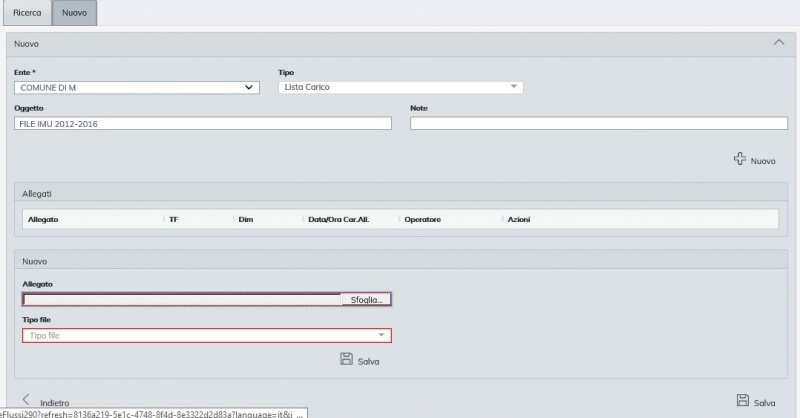This screenshot has width=800, height=418.
Task: Click the Salva label under Tipo file
Action: click(x=368, y=362)
